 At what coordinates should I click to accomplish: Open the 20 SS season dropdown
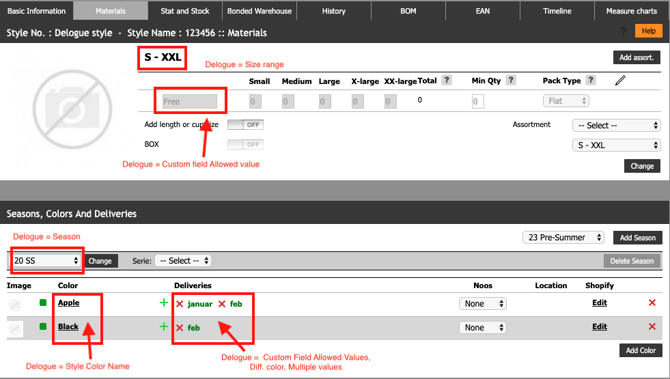click(x=46, y=261)
